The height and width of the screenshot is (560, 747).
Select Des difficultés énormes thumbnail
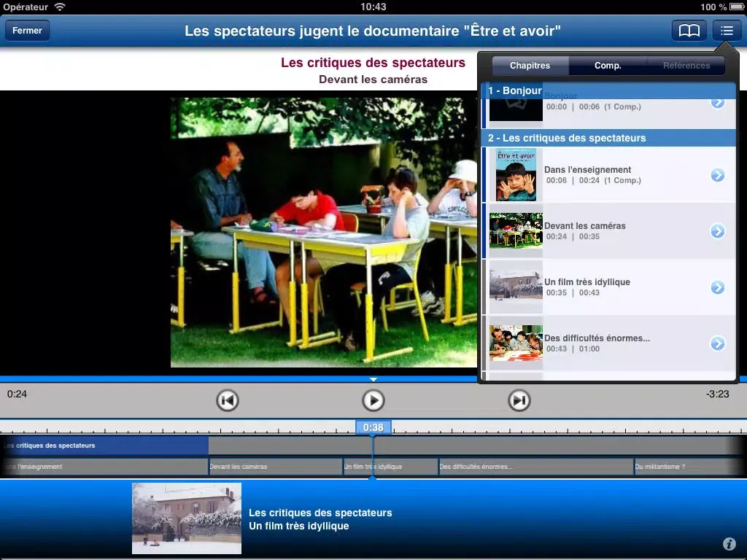[516, 343]
